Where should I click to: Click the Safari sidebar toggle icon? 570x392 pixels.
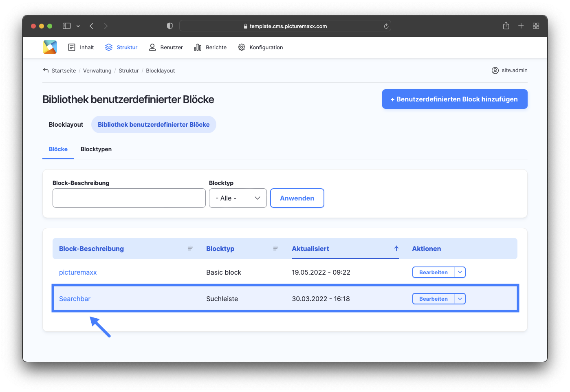point(67,26)
